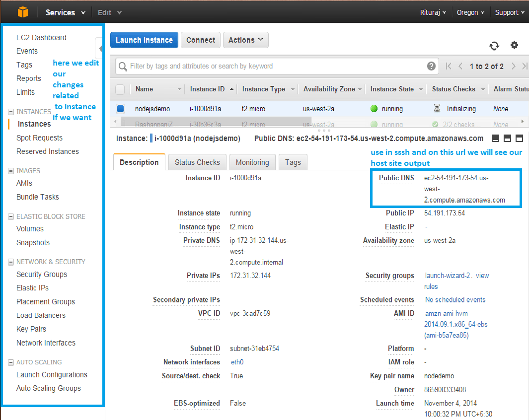Go to previous page of results
Image resolution: width=529 pixels, height=420 pixels.
click(460, 66)
